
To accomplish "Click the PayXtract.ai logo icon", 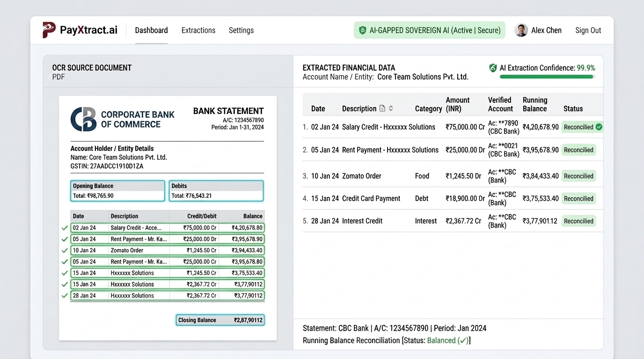I will coord(49,30).
